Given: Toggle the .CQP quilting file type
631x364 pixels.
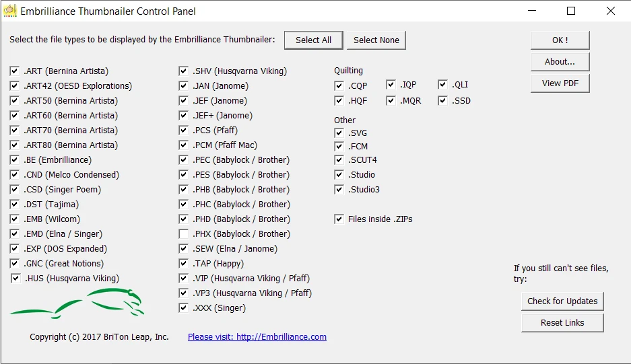Looking at the screenshot, I should click(x=339, y=85).
